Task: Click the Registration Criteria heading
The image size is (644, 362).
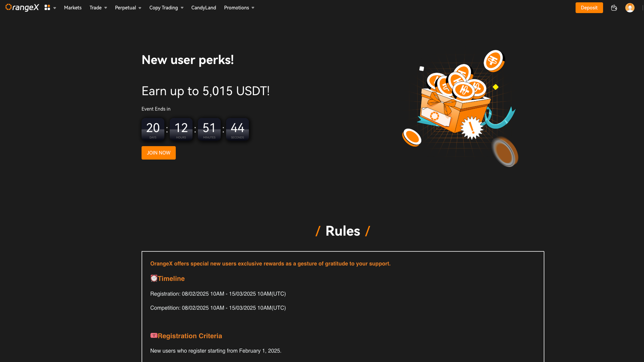Action: [190, 336]
